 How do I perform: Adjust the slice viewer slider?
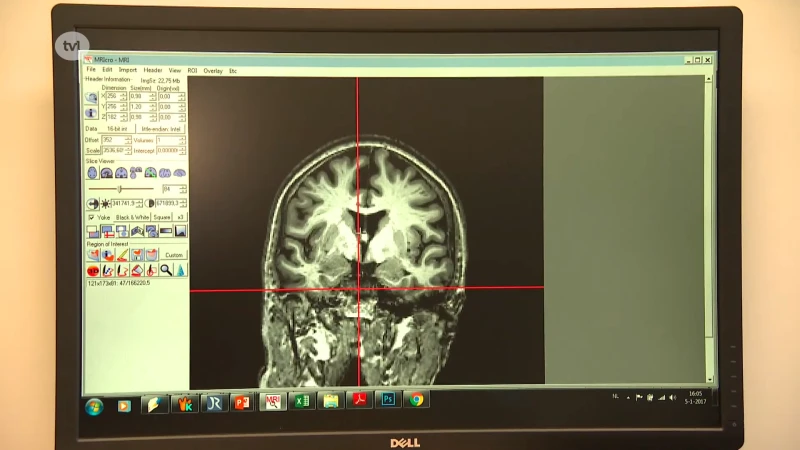coord(121,189)
